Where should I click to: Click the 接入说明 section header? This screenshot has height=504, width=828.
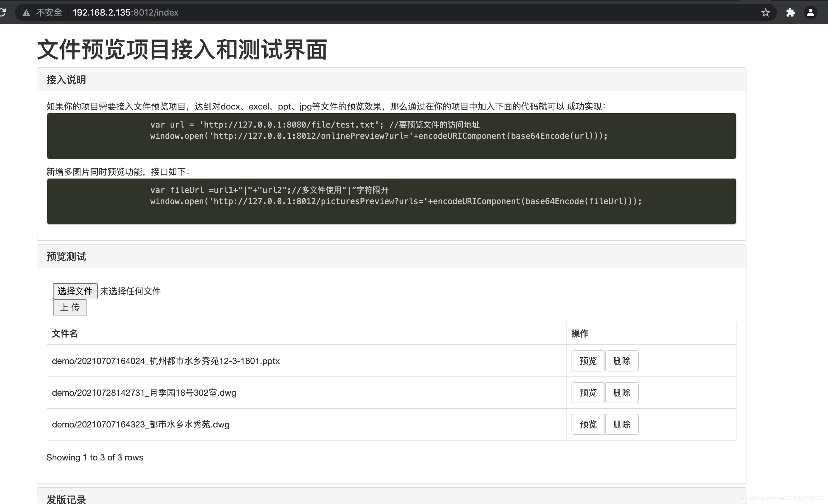pyautogui.click(x=66, y=80)
